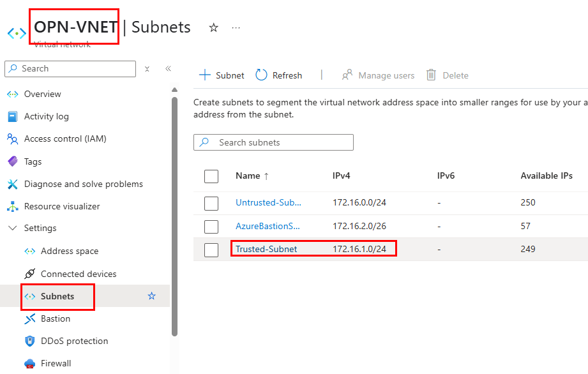Click the 172.16.0.0/24 address cell
Viewport: 588px width, 374px height.
point(359,202)
